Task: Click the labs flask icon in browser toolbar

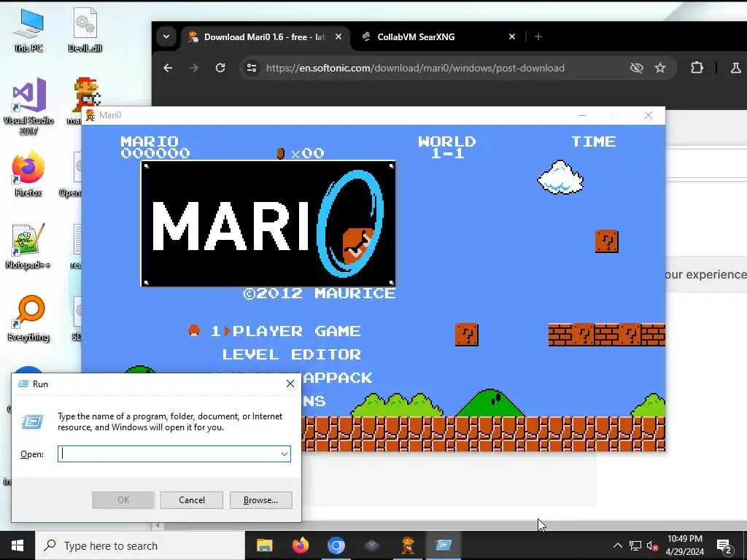Action: click(735, 68)
